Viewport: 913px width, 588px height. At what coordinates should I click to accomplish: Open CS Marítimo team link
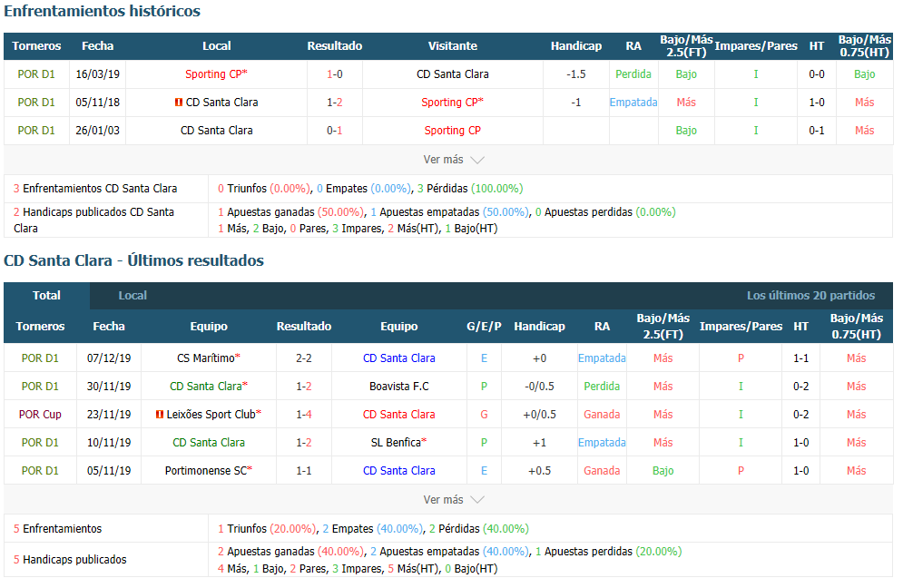click(x=209, y=358)
